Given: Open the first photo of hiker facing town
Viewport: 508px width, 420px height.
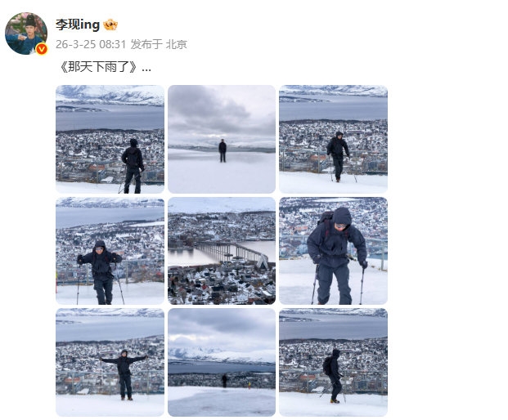Looking at the screenshot, I should (x=110, y=139).
